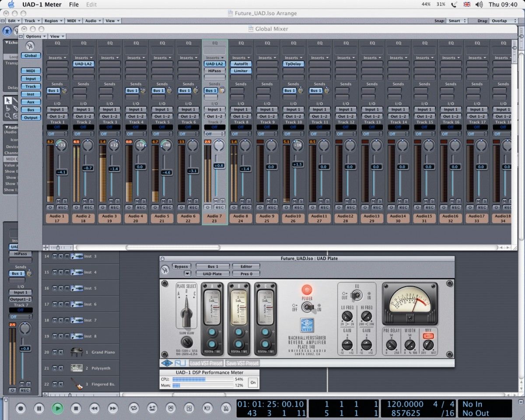525x420 pixels.
Task: Open the Out 1-2 output selector on Track 1
Action: [57, 116]
